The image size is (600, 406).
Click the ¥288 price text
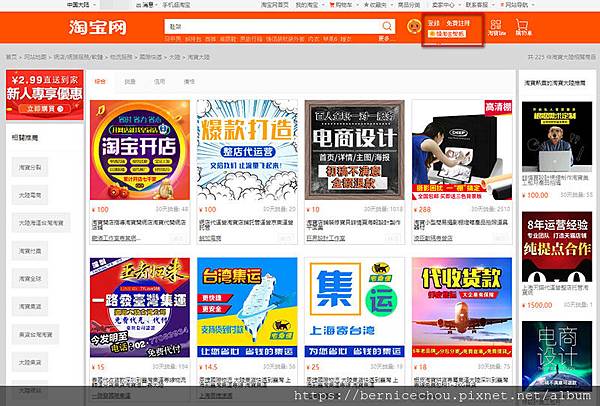point(422,210)
